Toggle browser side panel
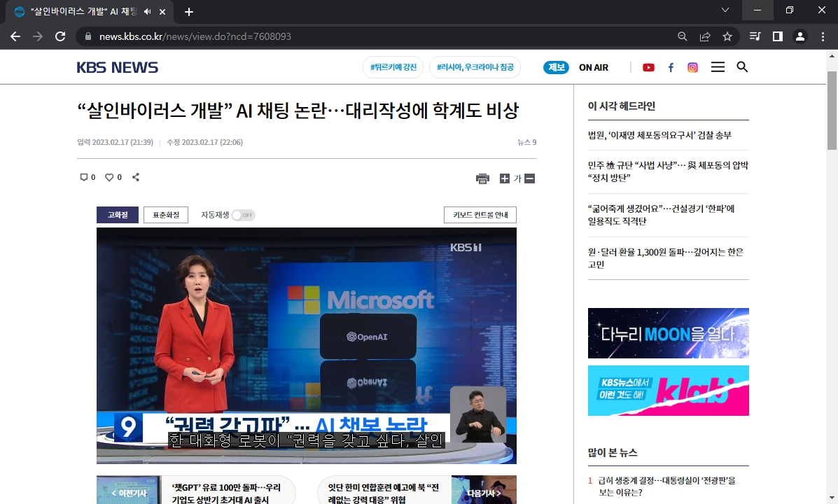Screen dimensions: 838x504 point(778,36)
